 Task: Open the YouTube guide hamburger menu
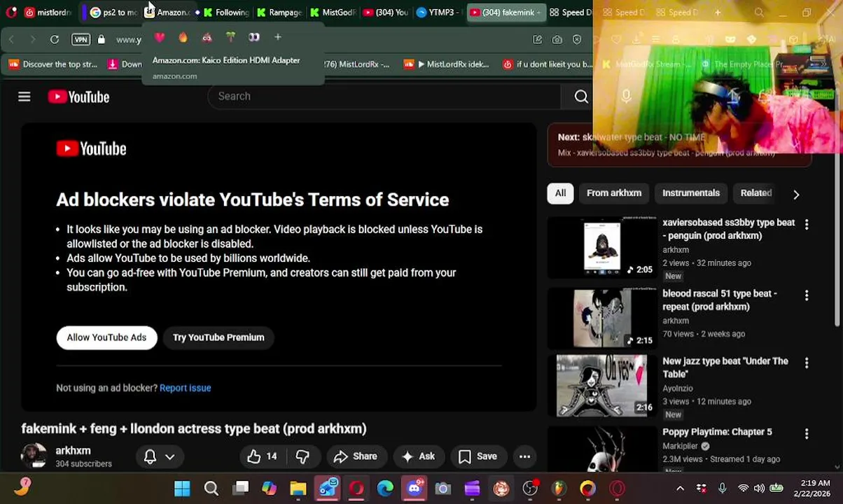point(25,97)
